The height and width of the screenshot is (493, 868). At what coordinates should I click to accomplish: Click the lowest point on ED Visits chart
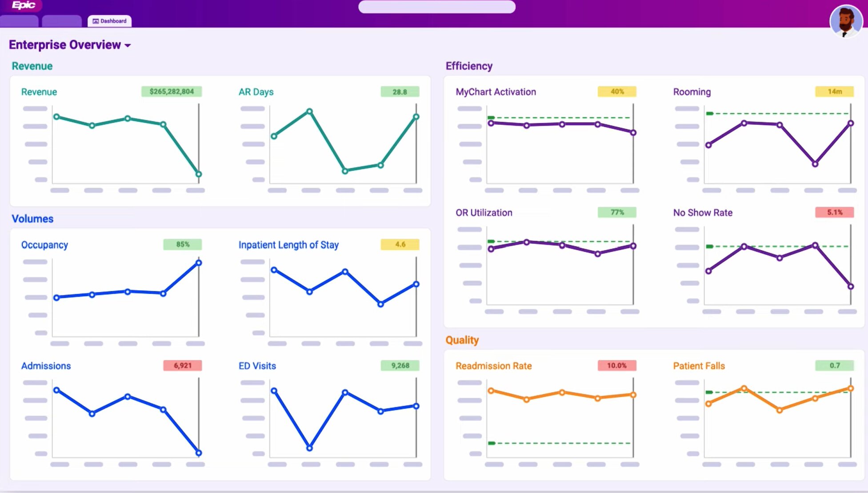309,448
